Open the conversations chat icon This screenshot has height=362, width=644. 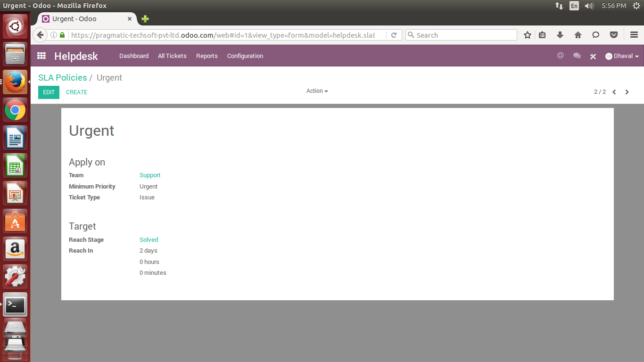pyautogui.click(x=577, y=56)
